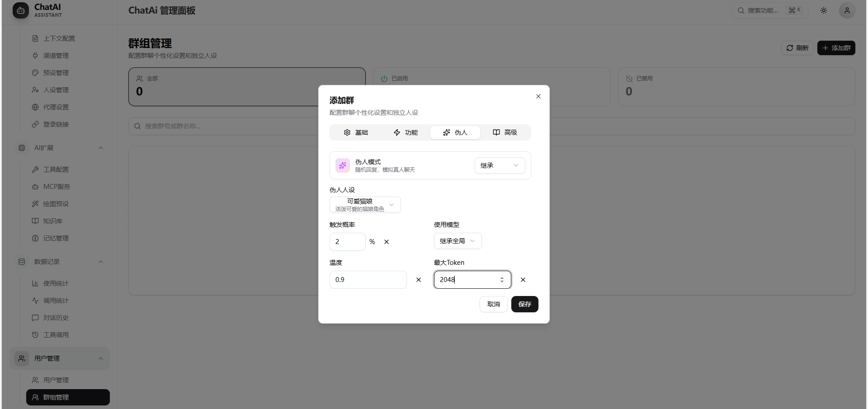The width and height of the screenshot is (868, 409).
Task: Switch to the 高级 tab
Action: pos(505,132)
